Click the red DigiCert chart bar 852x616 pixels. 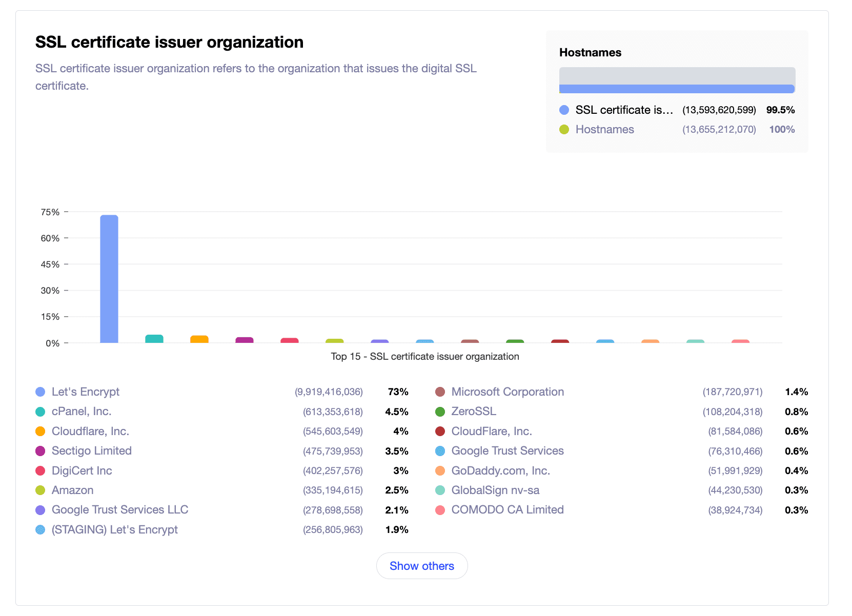(x=290, y=340)
